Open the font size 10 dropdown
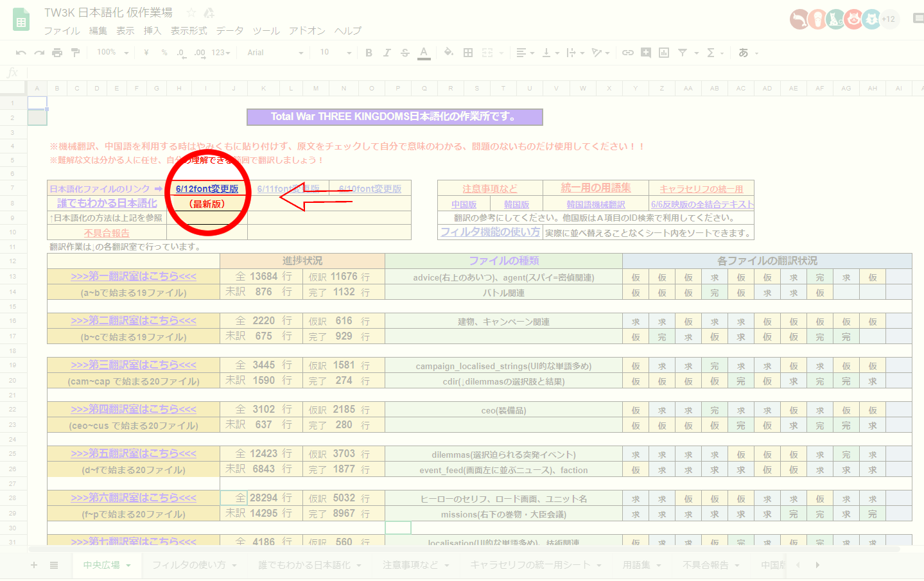 pos(336,53)
